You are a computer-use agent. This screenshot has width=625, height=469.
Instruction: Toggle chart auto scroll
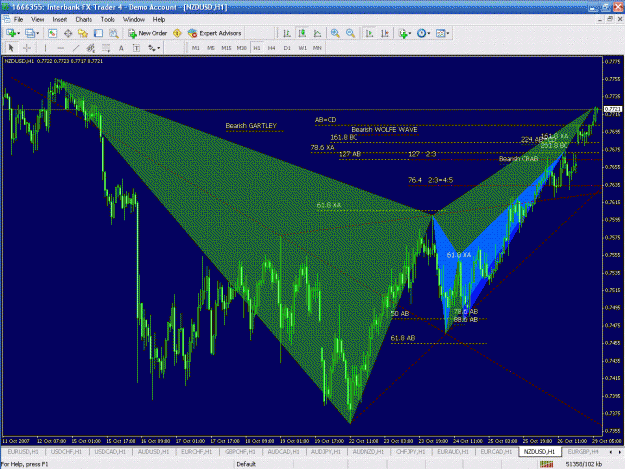369,33
